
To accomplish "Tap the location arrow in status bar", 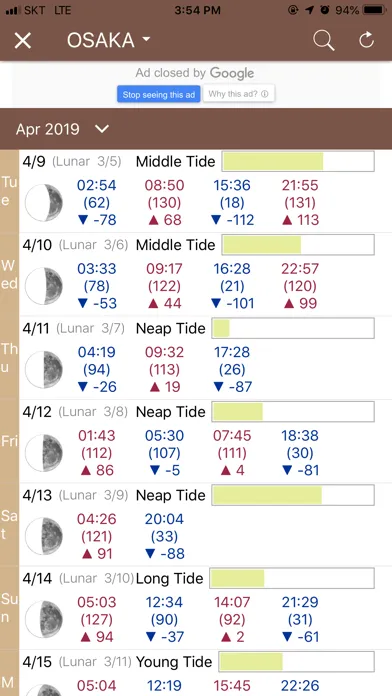I will point(309,10).
